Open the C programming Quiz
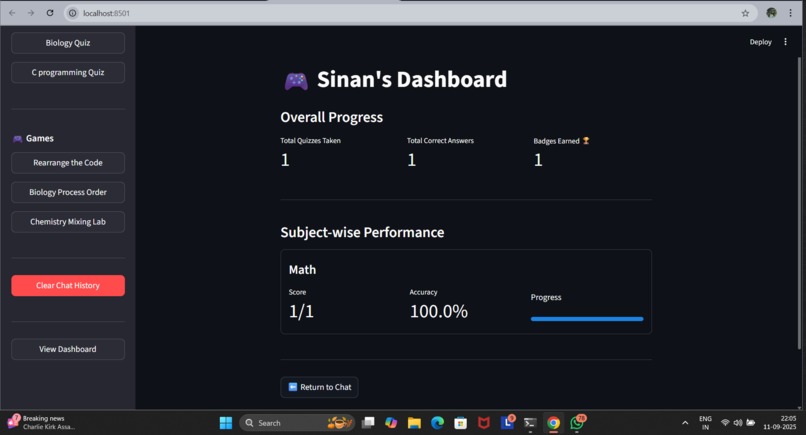Screen dimensions: 806x435 pyautogui.click(x=68, y=72)
